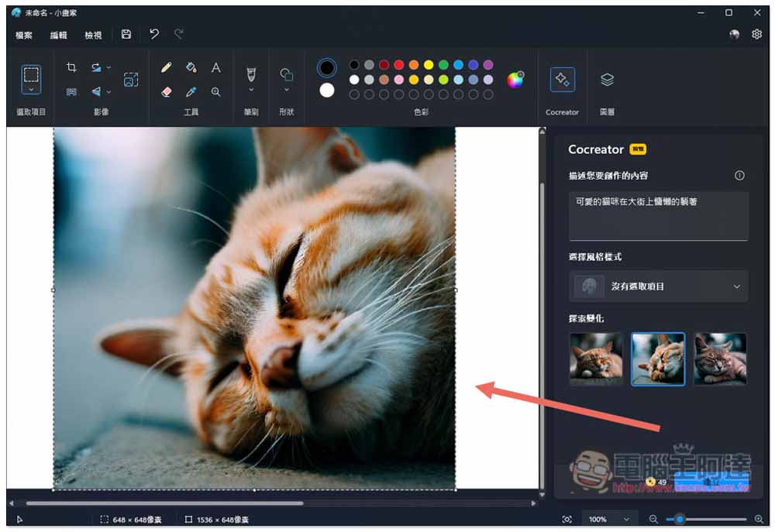Click the vertical canvas scrollbar

[542, 336]
